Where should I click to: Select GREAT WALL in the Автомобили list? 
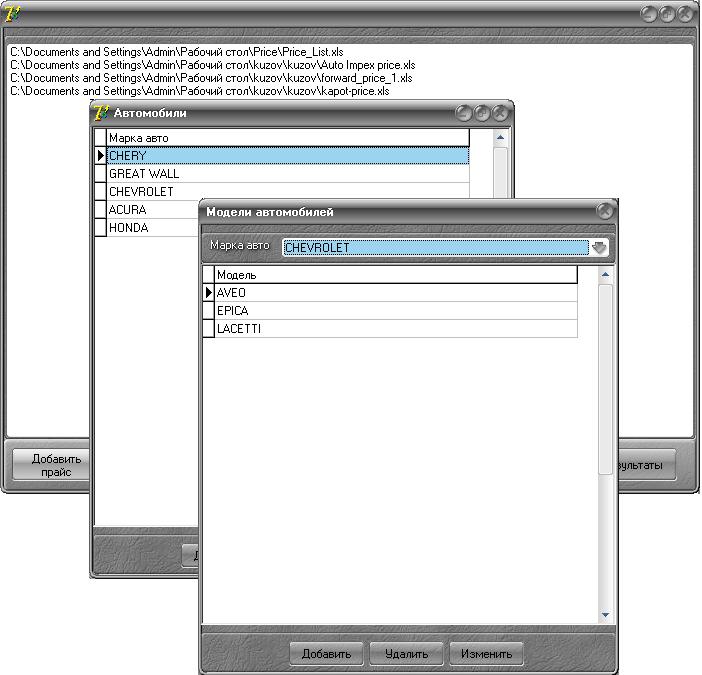pyautogui.click(x=288, y=174)
